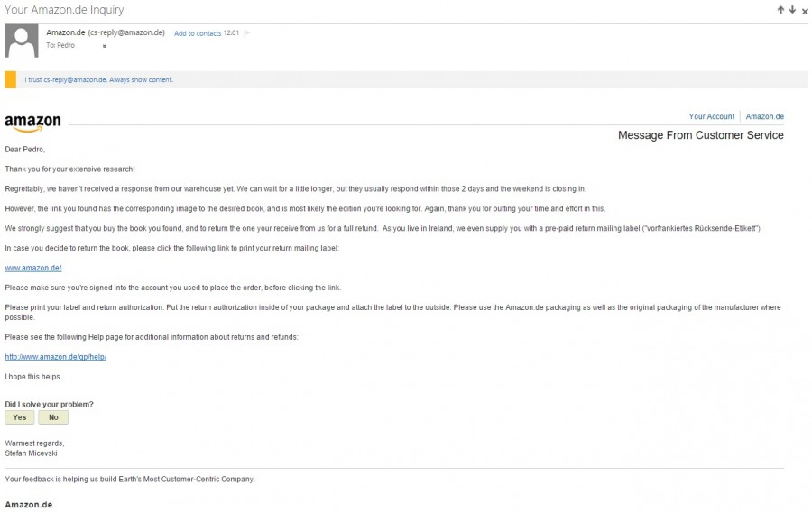Open the Amazon.de header link
The width and height of the screenshot is (812, 512).
pyautogui.click(x=764, y=116)
